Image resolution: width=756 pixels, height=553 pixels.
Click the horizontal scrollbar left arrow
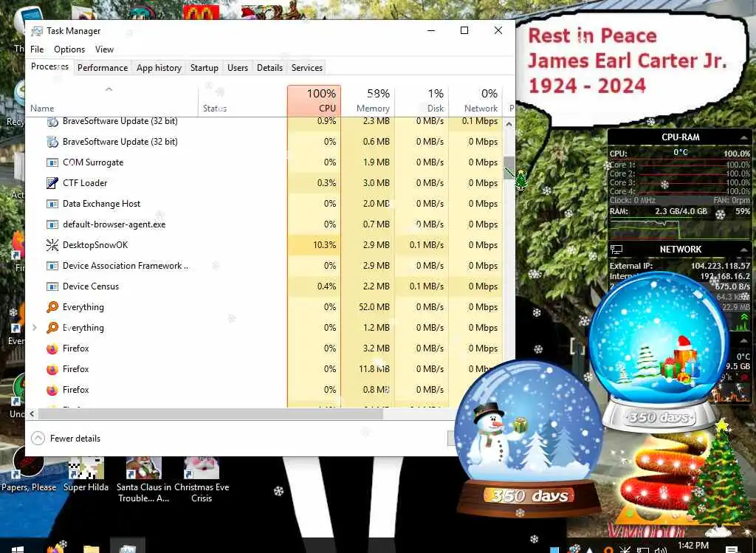coord(32,413)
